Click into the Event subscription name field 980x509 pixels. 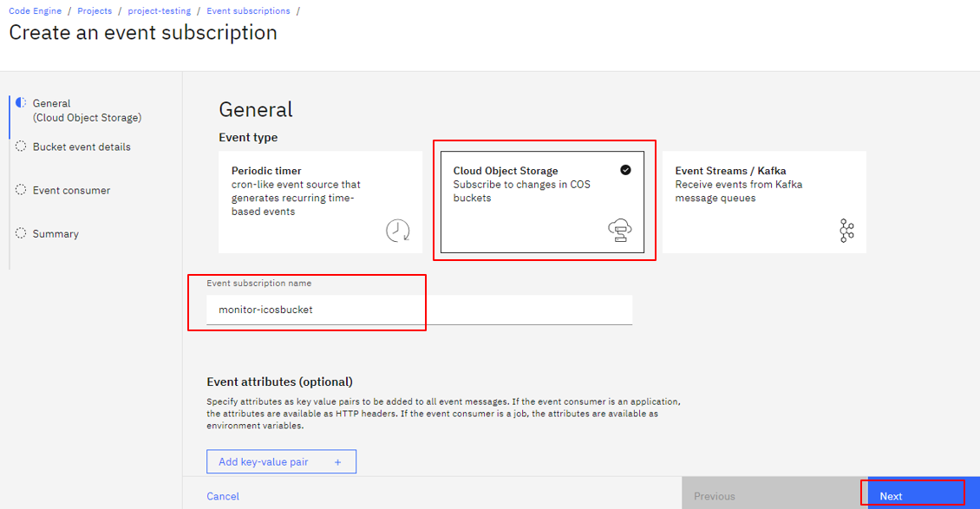point(420,310)
